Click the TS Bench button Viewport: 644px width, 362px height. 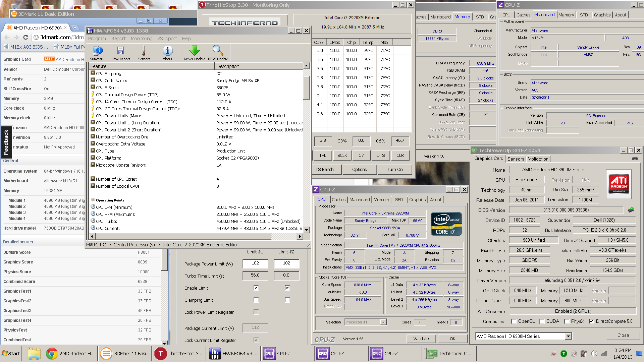click(x=324, y=170)
